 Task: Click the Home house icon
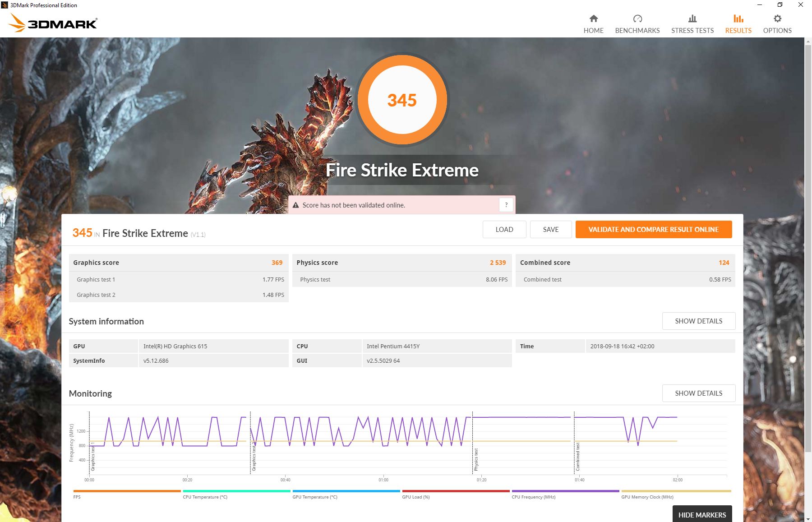(593, 18)
